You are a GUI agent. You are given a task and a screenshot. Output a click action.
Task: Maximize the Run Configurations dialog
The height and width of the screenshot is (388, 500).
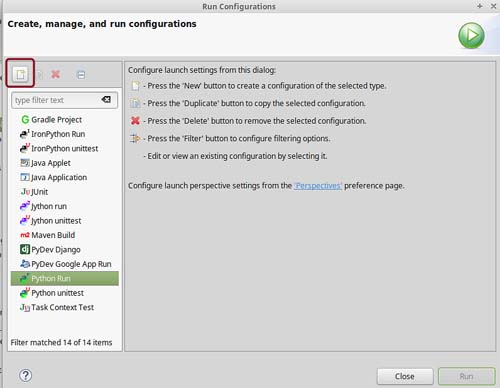pyautogui.click(x=480, y=6)
